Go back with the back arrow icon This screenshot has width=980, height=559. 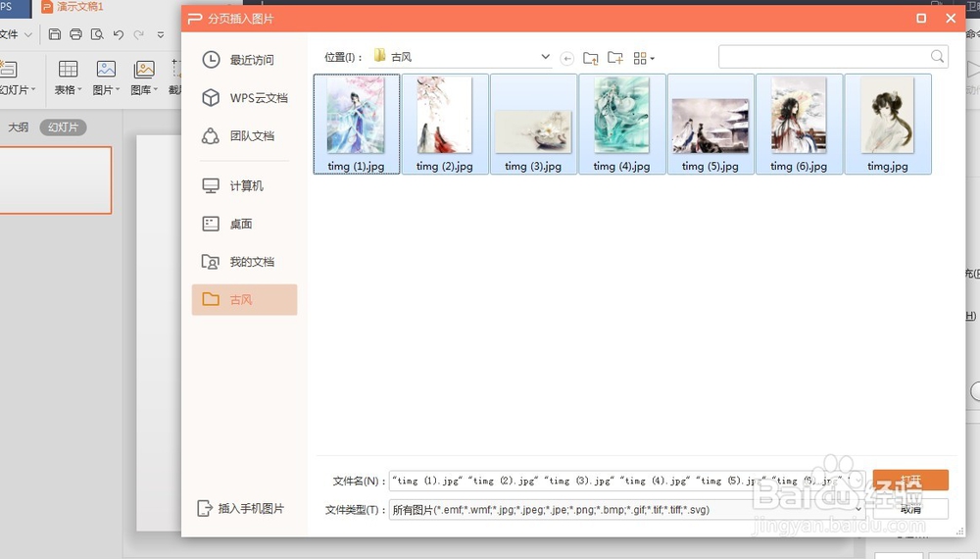tap(566, 58)
